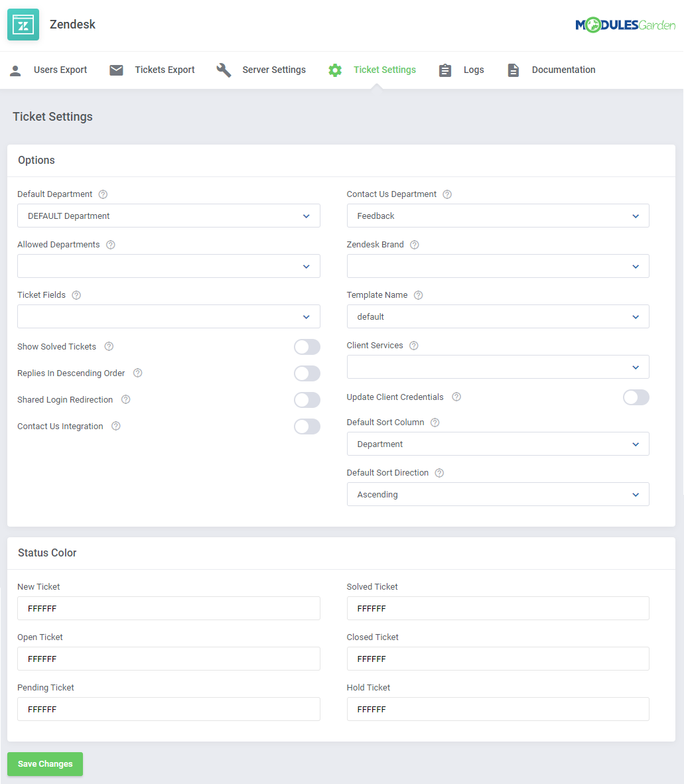Show help for Shared Login Redirection

[x=126, y=399]
